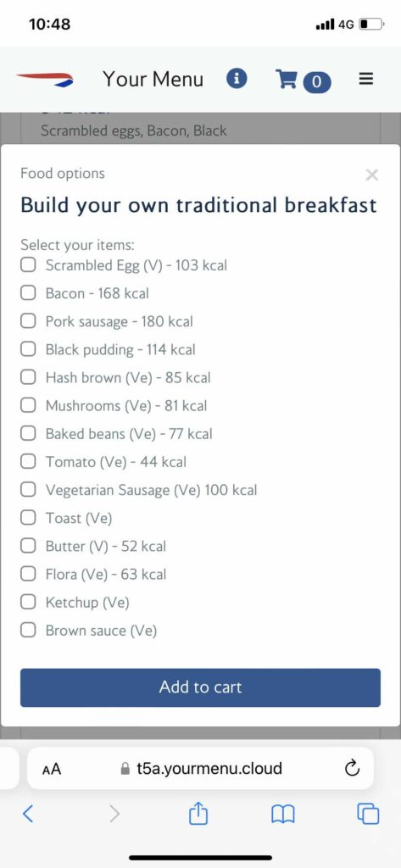Tick the Bacon 168 kcal checkbox

[28, 292]
